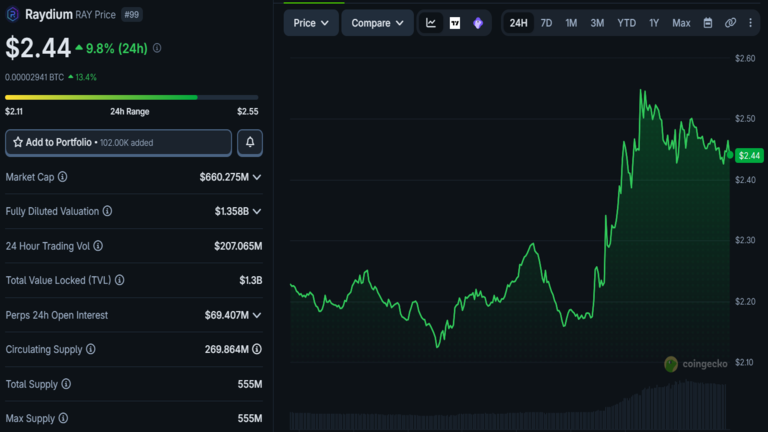Image resolution: width=768 pixels, height=432 pixels.
Task: Switch to the line chart view icon
Action: pos(431,23)
